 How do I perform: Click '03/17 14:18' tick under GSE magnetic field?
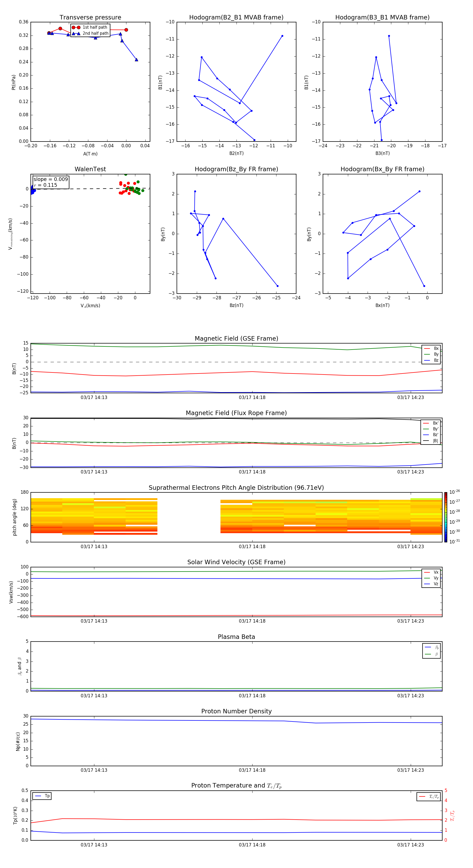pyautogui.click(x=252, y=398)
